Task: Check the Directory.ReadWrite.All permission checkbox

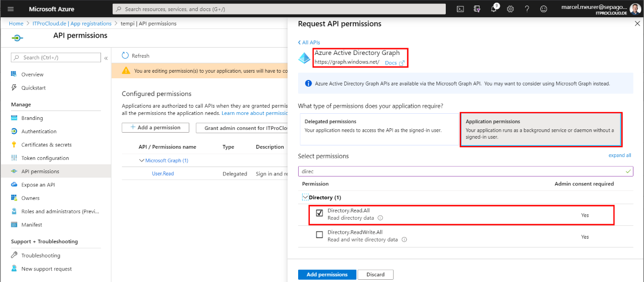Action: pos(319,235)
